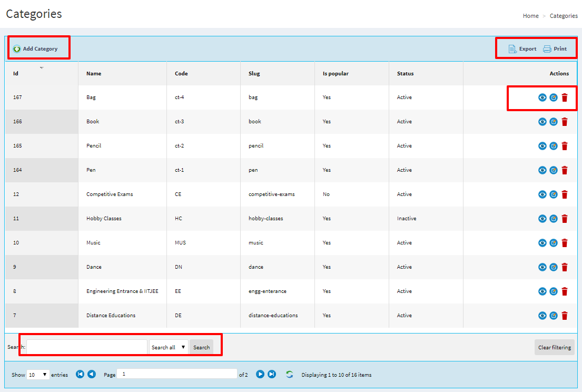This screenshot has height=392, width=582.
Task: Click the green refresh icon in pager
Action: 289,374
